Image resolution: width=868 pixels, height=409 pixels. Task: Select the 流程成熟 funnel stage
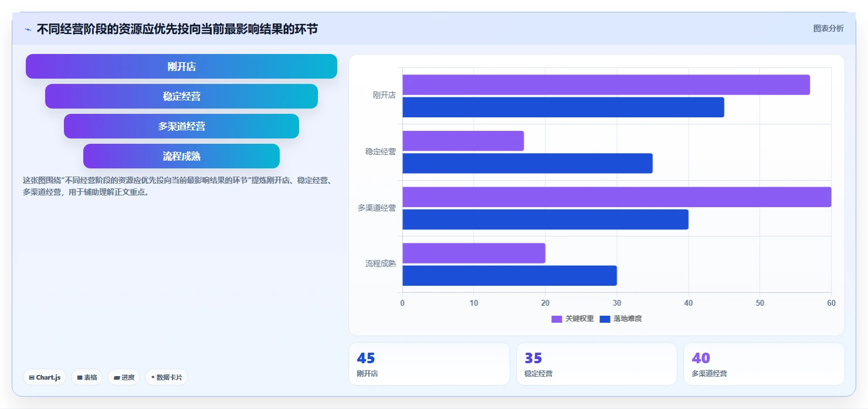coord(181,156)
